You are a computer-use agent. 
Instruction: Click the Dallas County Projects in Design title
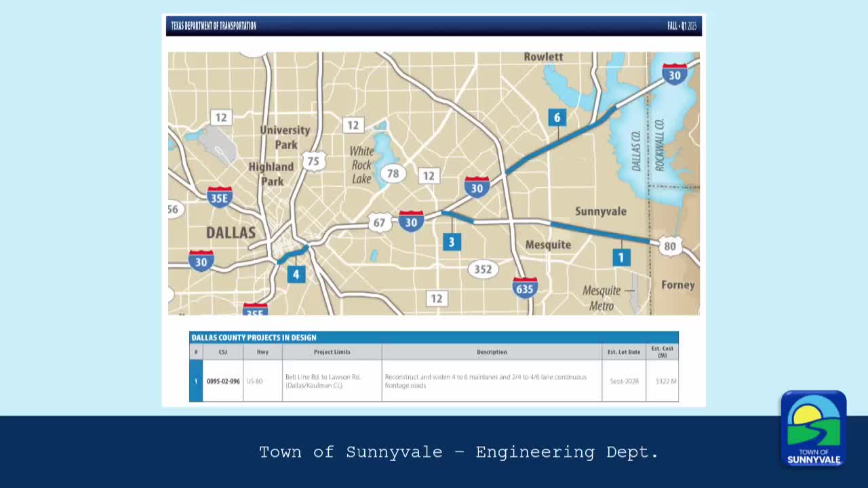coord(254,338)
